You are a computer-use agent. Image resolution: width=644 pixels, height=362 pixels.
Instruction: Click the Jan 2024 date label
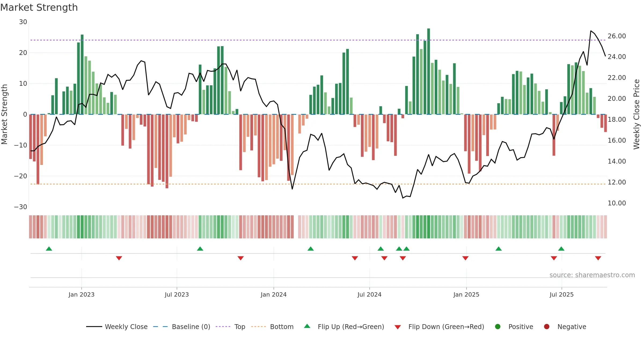click(274, 295)
